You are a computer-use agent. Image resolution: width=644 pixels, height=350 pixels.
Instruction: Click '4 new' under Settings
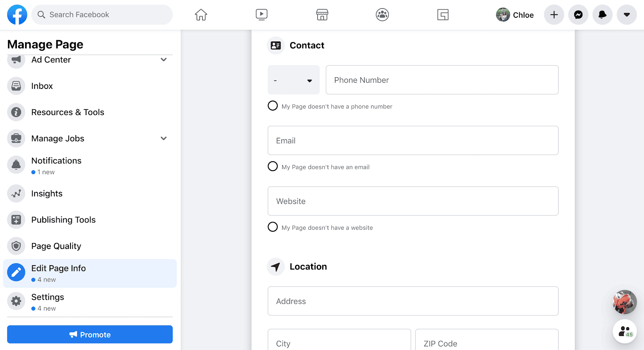[x=47, y=309]
